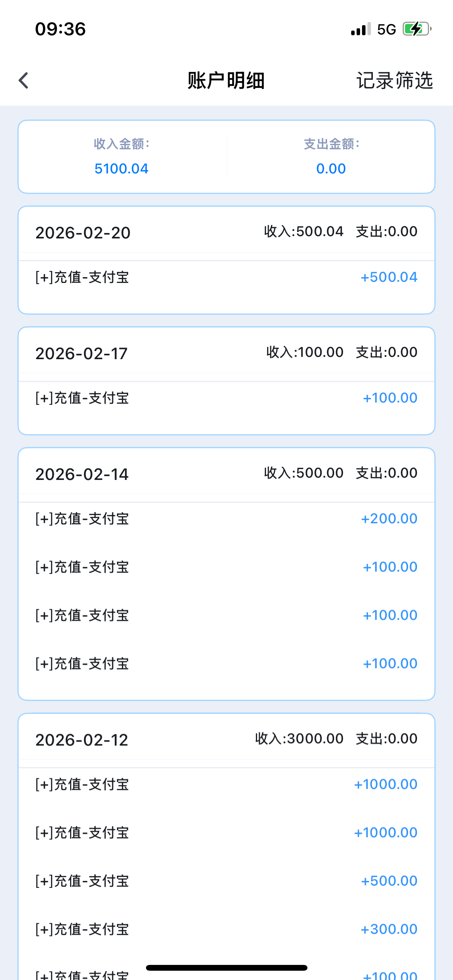Open the 2026-02-12 date header
453x980 pixels.
tap(82, 740)
